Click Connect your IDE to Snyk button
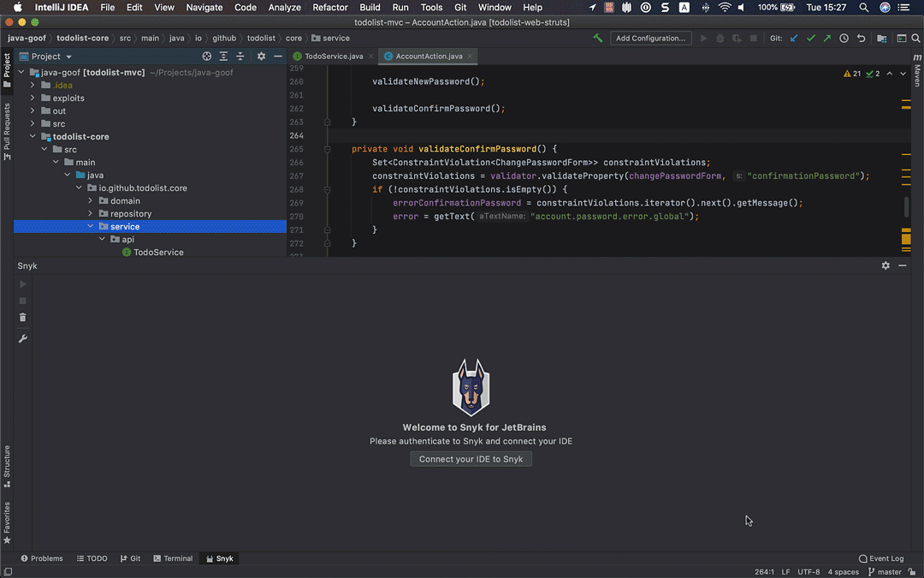The image size is (924, 578). [x=471, y=459]
